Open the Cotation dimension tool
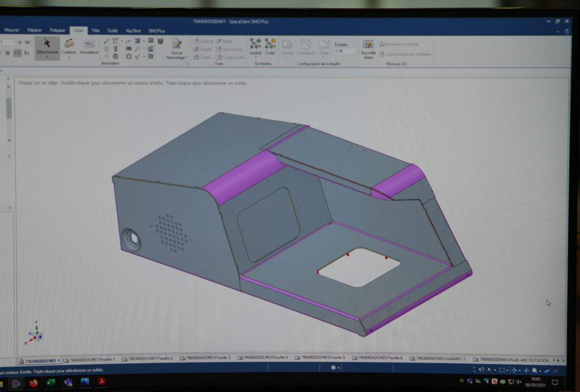Screen dimensions: 580x392 point(68,46)
